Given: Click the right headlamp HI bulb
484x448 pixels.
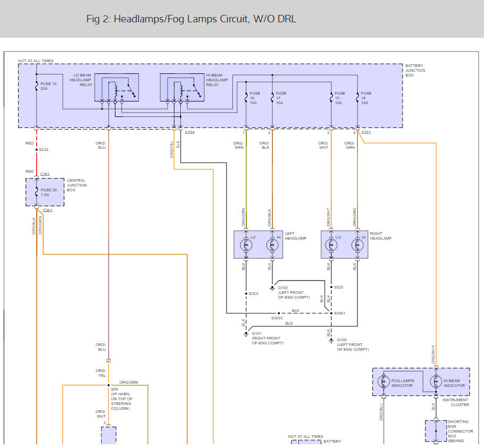Looking at the screenshot, I should (x=357, y=246).
